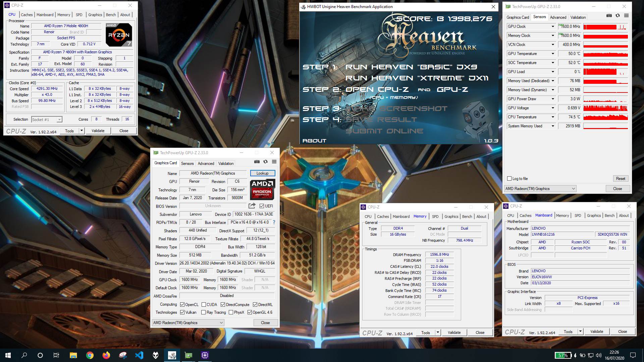
Task: Launch Firefox from taskbar
Action: [x=106, y=355]
